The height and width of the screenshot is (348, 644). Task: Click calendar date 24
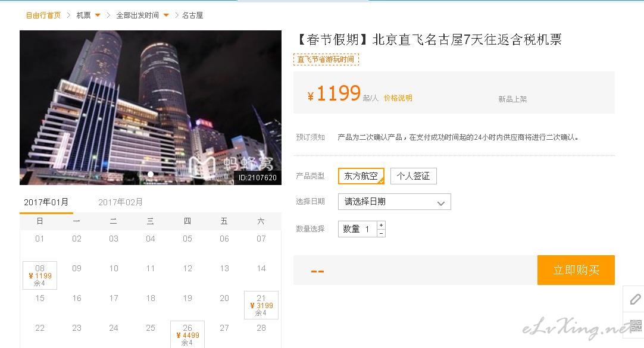114,328
